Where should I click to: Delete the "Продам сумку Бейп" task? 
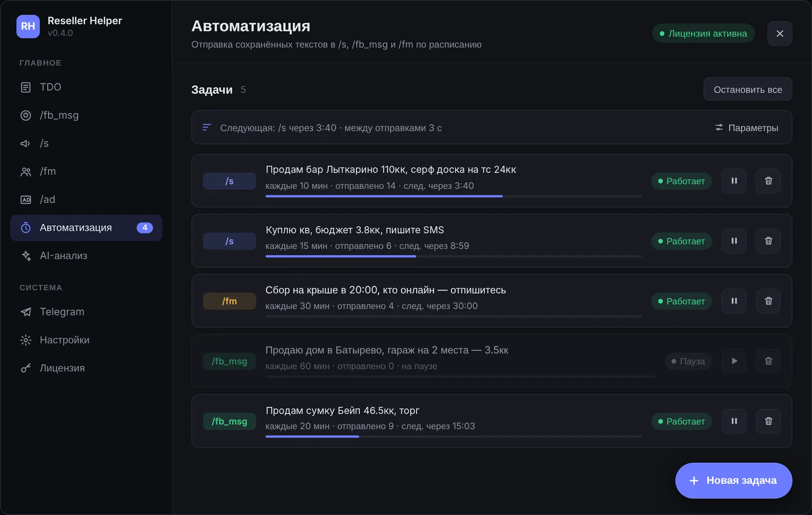click(x=768, y=421)
